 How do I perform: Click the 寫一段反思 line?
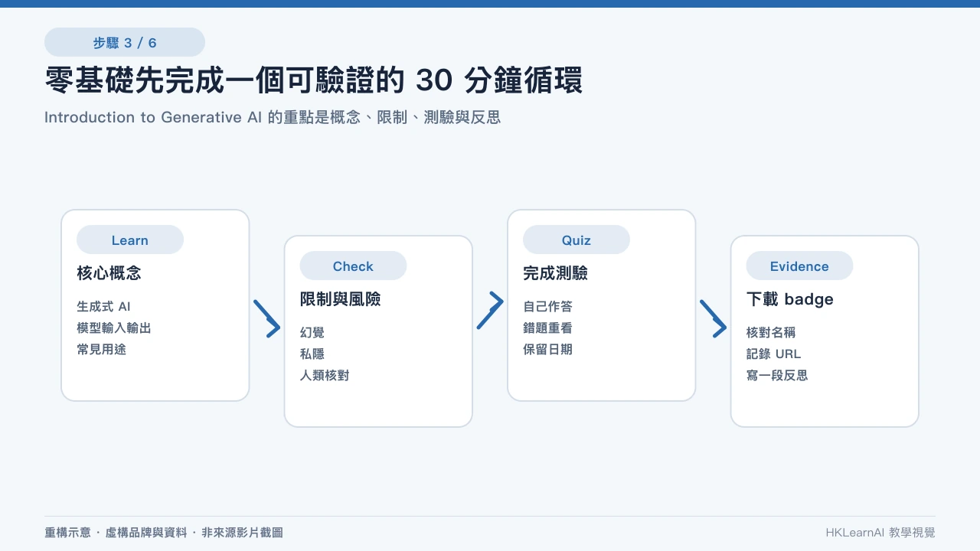(777, 375)
